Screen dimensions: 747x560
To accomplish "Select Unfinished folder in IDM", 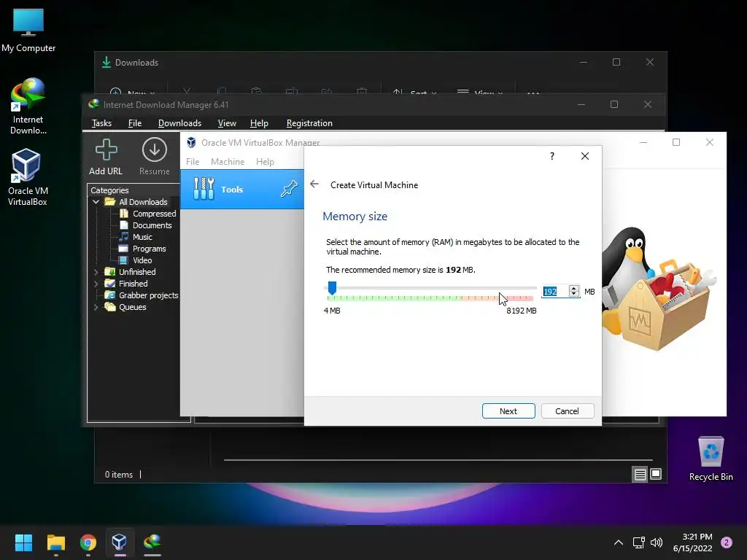I will pos(136,272).
